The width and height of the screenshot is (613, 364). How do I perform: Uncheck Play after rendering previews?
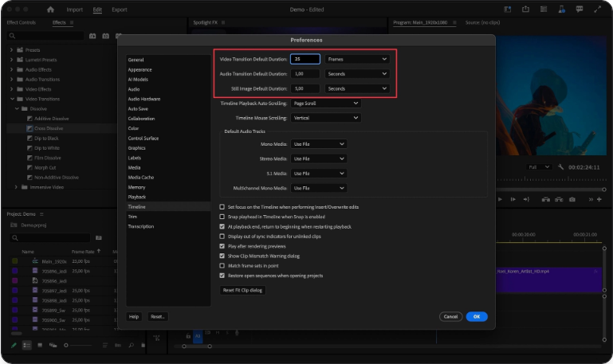pos(222,246)
